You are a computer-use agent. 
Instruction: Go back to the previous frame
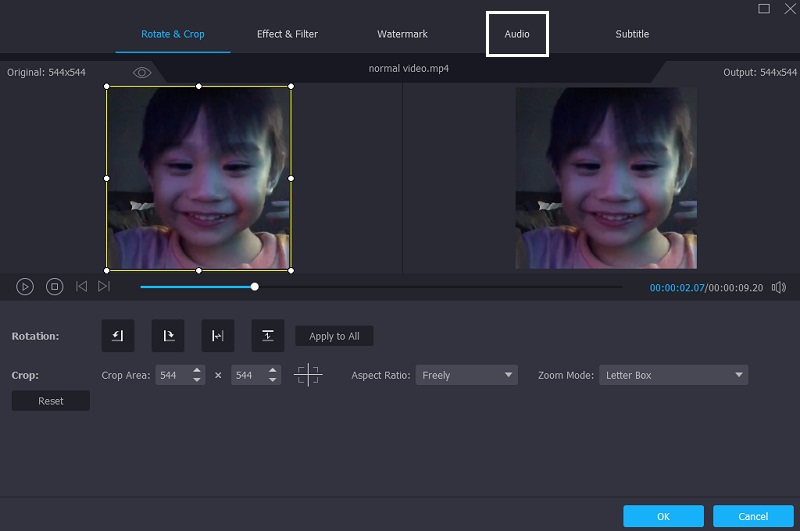point(81,287)
